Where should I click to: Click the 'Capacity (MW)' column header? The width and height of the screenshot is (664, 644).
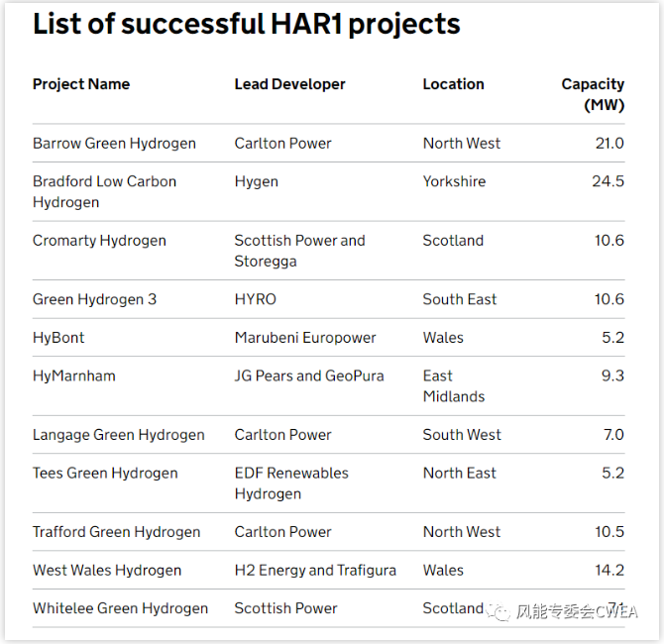coord(593,94)
